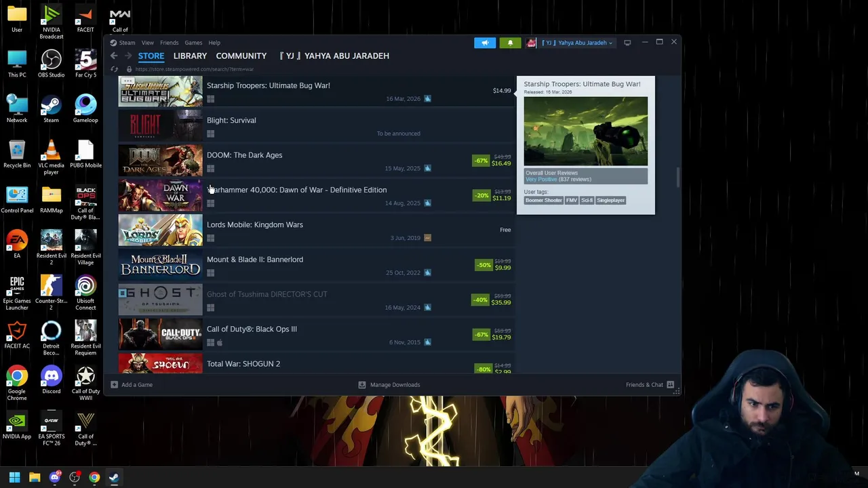Image resolution: width=868 pixels, height=488 pixels.
Task: Select the Recycle Bin icon
Action: pos(17,155)
